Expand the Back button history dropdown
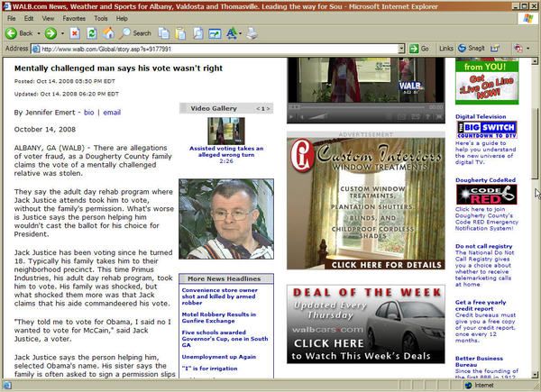This screenshot has width=541, height=392. point(39,32)
